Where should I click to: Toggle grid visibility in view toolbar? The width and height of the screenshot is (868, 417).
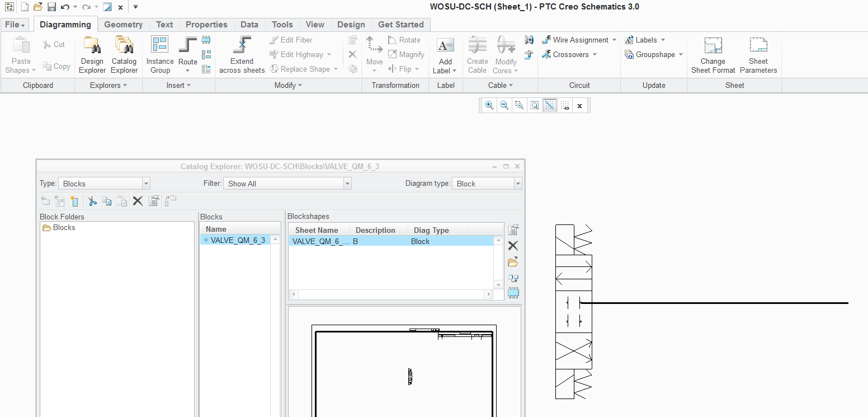pyautogui.click(x=565, y=105)
